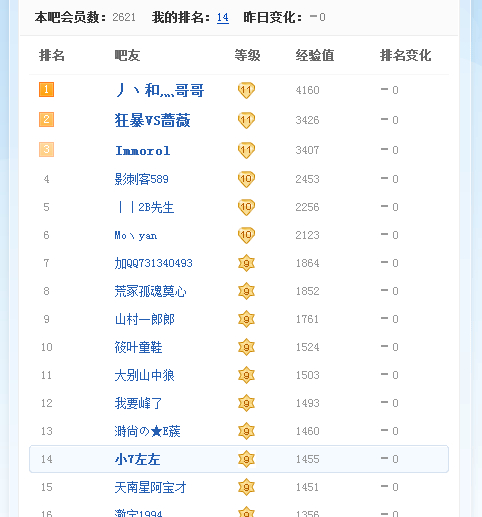Open user profile Immorol
Viewport: 482px width, 517px height.
point(143,151)
